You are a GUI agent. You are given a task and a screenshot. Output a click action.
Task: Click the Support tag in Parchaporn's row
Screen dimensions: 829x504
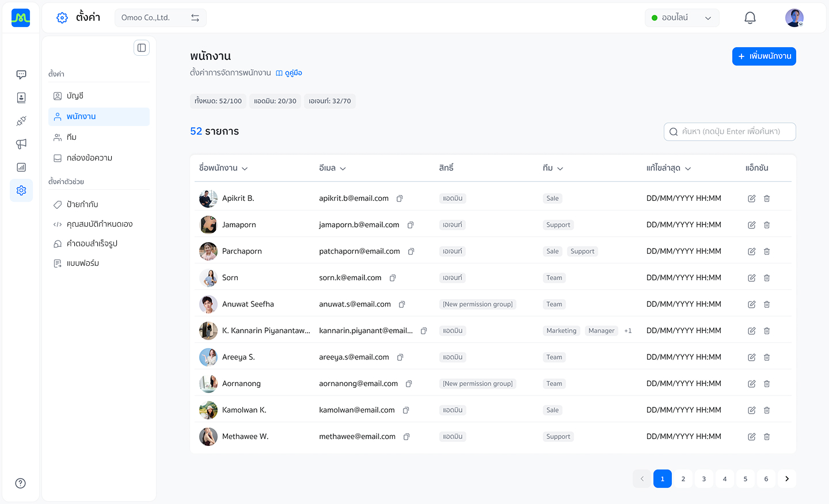click(x=583, y=251)
